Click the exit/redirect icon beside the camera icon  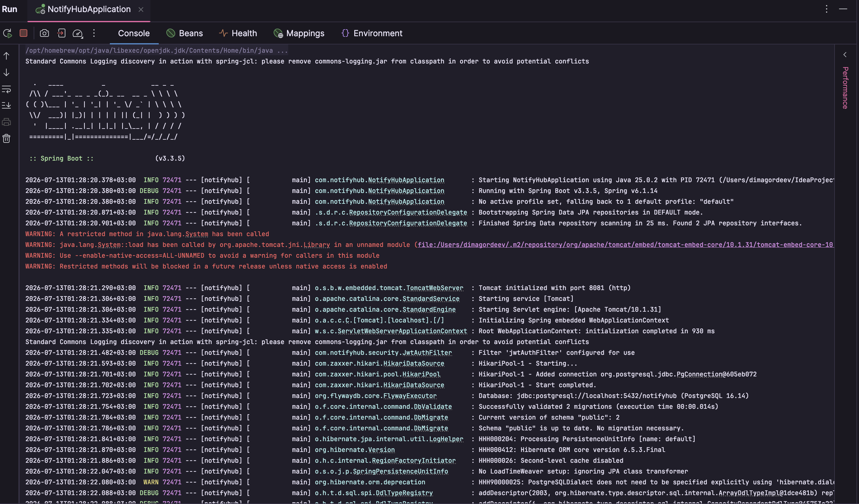(61, 33)
